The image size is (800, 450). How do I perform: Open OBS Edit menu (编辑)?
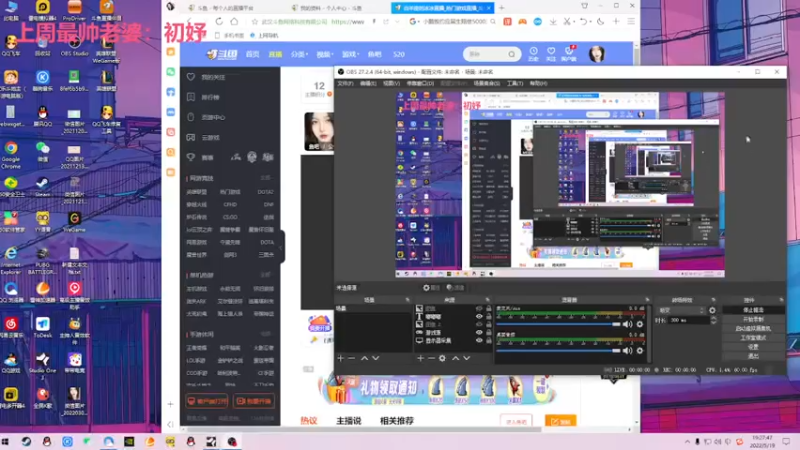tap(368, 83)
